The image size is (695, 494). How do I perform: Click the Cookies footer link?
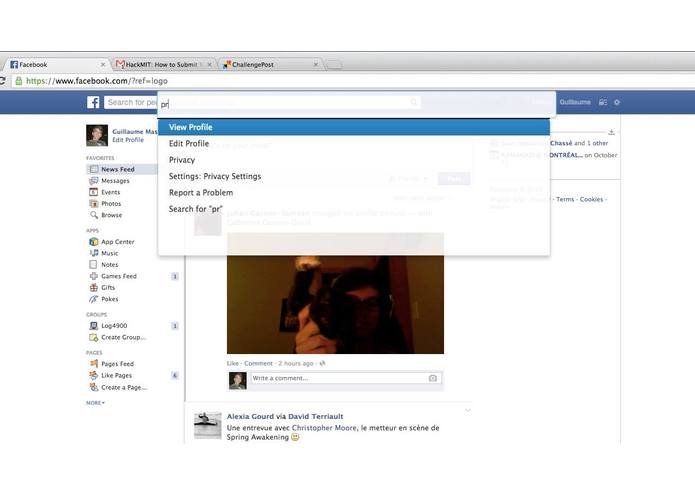pos(591,199)
